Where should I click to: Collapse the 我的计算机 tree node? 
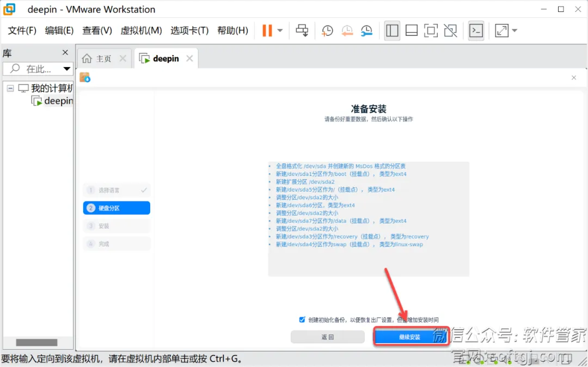[10, 88]
